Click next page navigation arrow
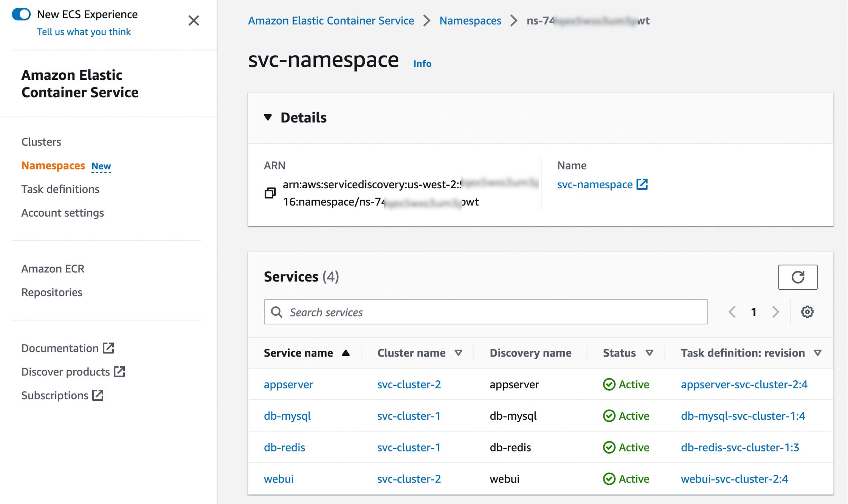848x504 pixels. click(775, 312)
